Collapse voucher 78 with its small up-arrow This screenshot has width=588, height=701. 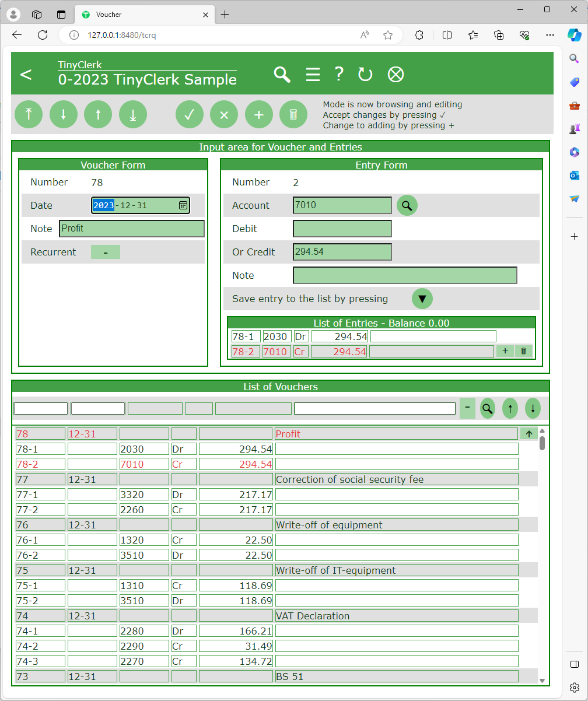[528, 433]
